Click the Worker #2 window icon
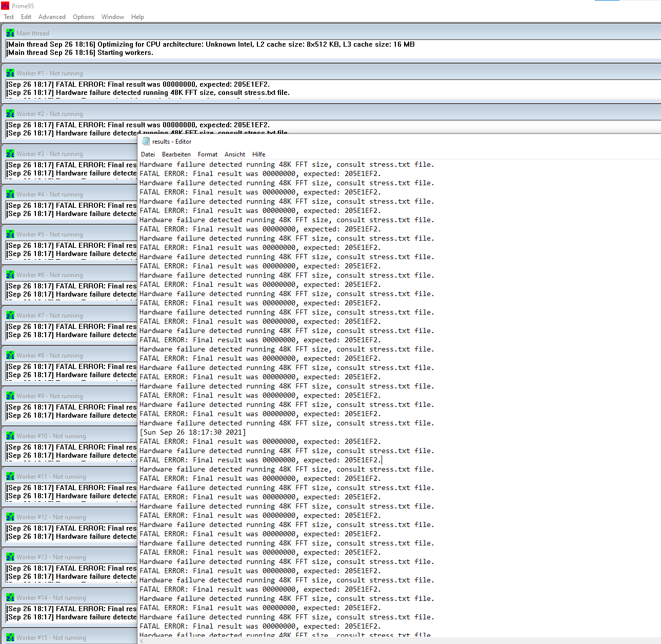Viewport: 661px width, 644px height. pyautogui.click(x=10, y=113)
